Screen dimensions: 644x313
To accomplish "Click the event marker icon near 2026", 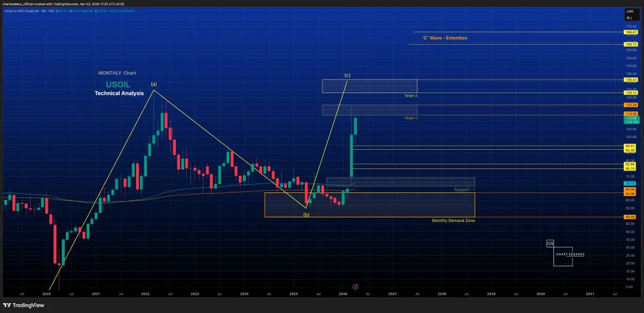I will 355,287.
